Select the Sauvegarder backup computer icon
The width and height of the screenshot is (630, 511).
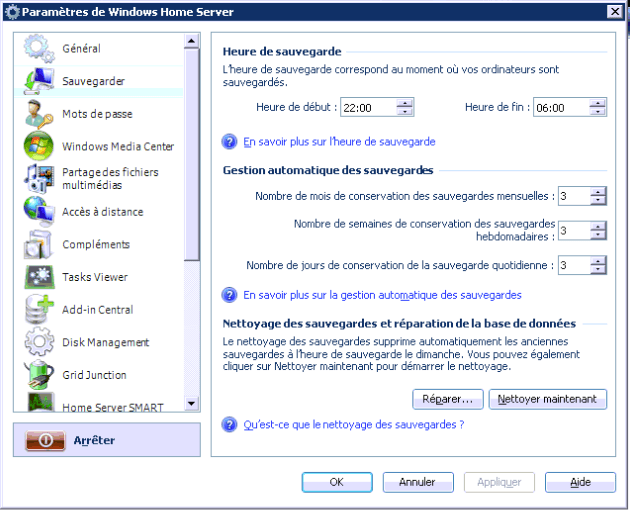coord(39,81)
